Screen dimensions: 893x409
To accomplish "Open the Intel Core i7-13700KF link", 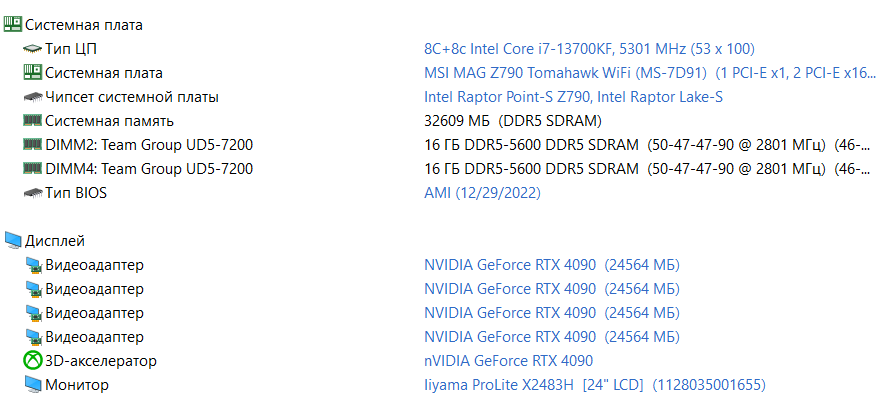I will [589, 48].
